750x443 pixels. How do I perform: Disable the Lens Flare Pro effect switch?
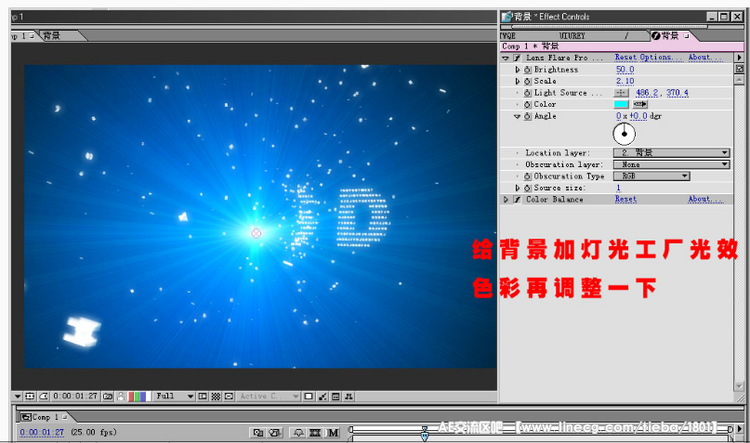tap(517, 58)
